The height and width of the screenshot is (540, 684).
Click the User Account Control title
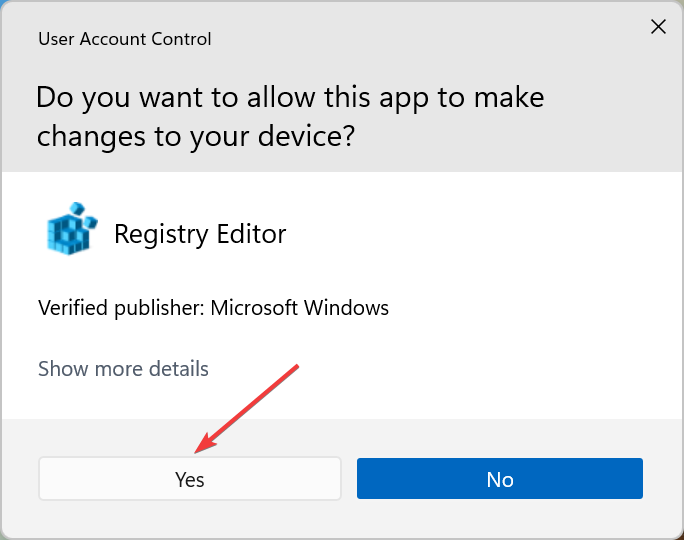pyautogui.click(x=124, y=40)
